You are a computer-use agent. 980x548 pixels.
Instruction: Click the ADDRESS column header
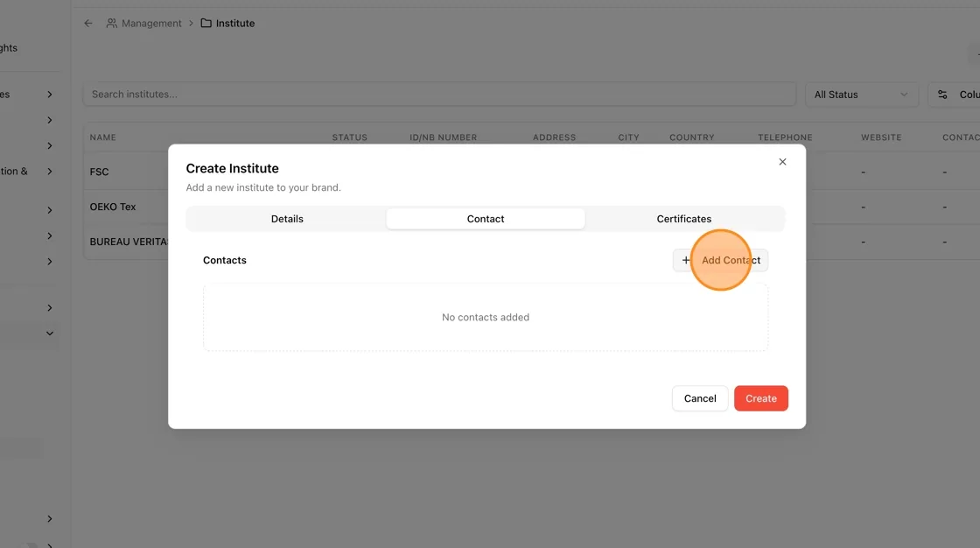tap(555, 137)
